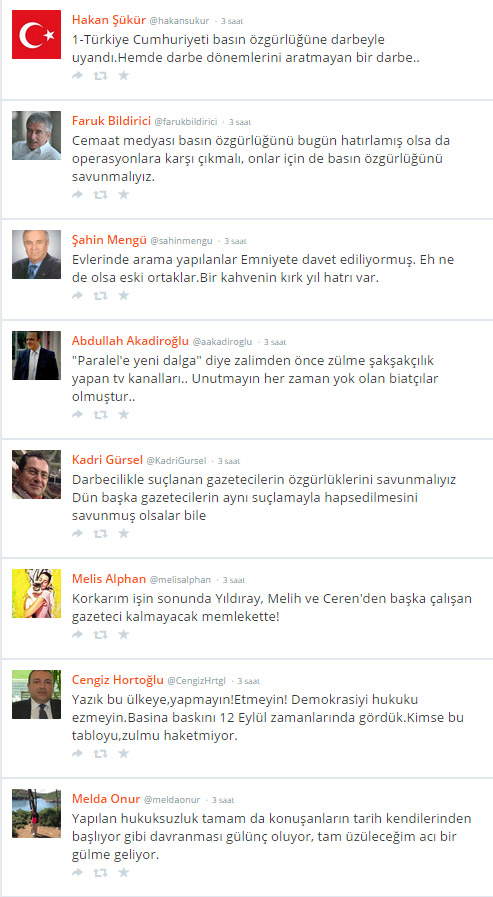Reply to Abdullah Akadiroğlu's tweet
The image size is (493, 897).
pos(77,414)
